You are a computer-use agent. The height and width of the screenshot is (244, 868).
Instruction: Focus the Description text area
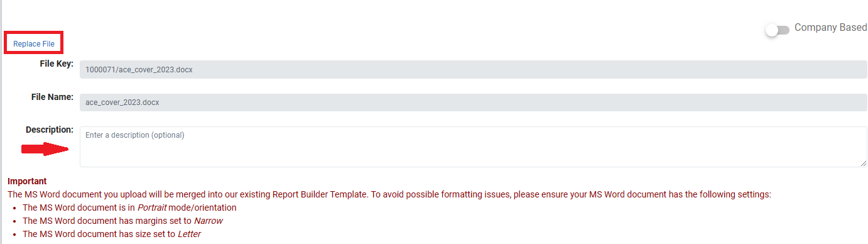(473, 147)
